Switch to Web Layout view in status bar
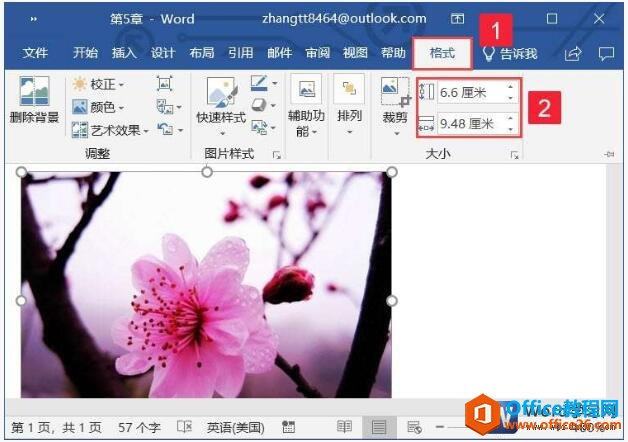628x442 pixels. [x=414, y=427]
